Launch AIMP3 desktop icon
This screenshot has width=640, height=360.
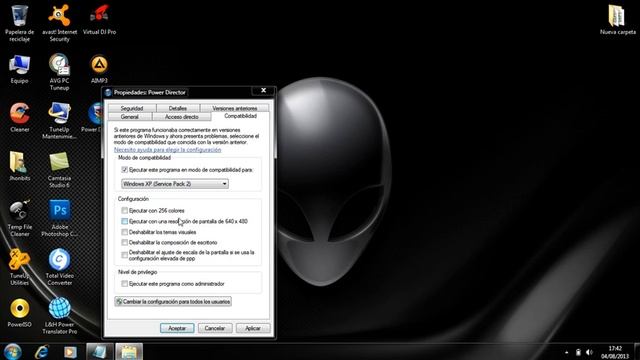click(x=99, y=69)
